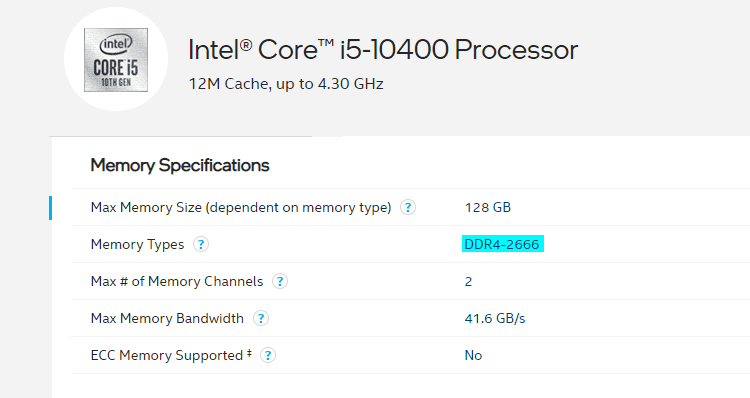Screen dimensions: 750x398
Task: Click the ECC supported value No
Action: pos(474,355)
